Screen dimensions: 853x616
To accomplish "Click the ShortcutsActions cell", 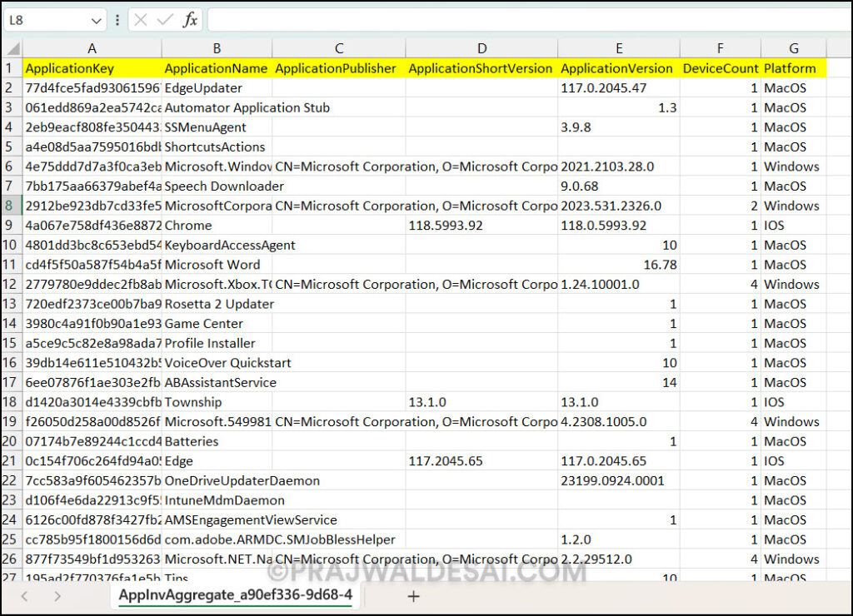I will [217, 147].
